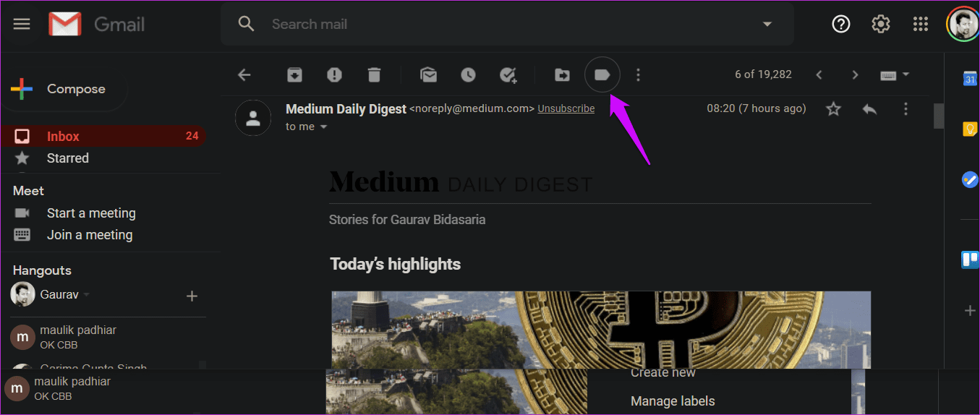
Task: Open the Support help icon
Action: tap(840, 24)
